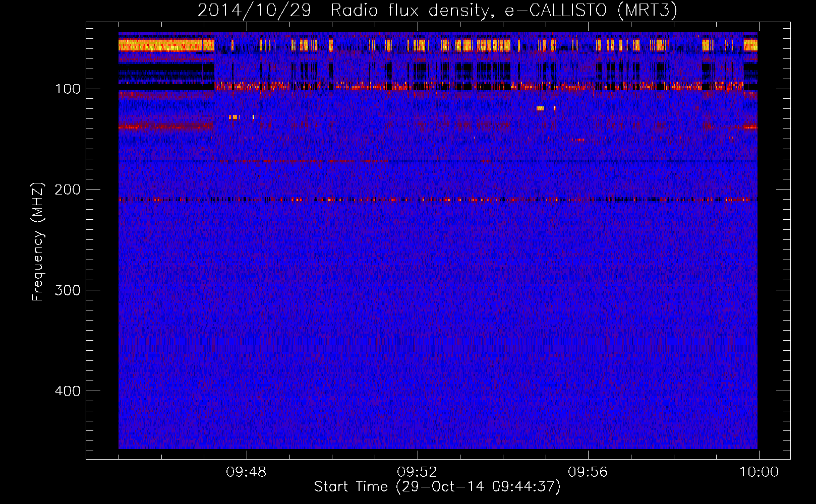Screen dimensions: 816x504
Task: Click the Frequency (MHZ) axis label
Action: coord(38,241)
